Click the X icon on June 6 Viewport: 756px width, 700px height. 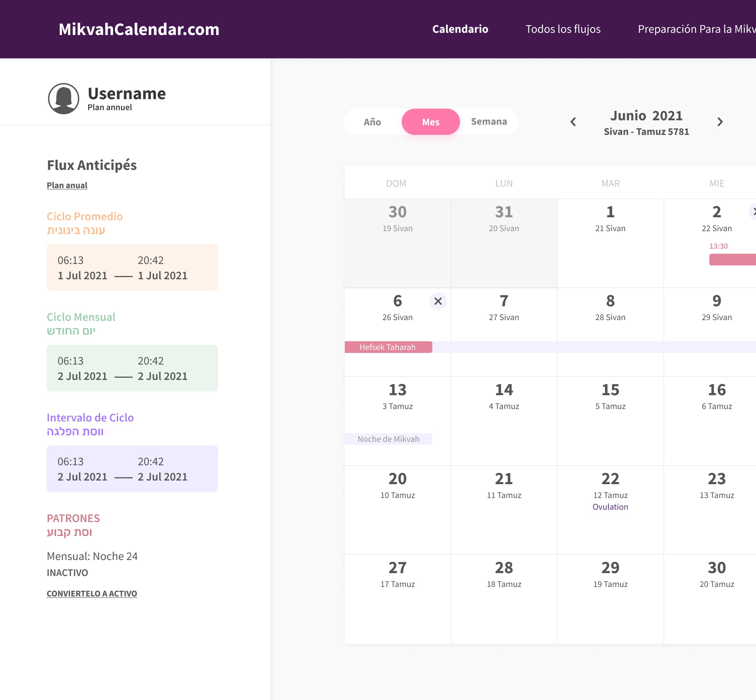pyautogui.click(x=438, y=301)
